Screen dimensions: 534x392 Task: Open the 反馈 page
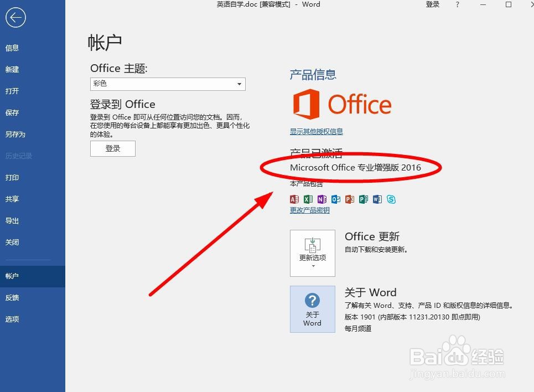[12, 297]
